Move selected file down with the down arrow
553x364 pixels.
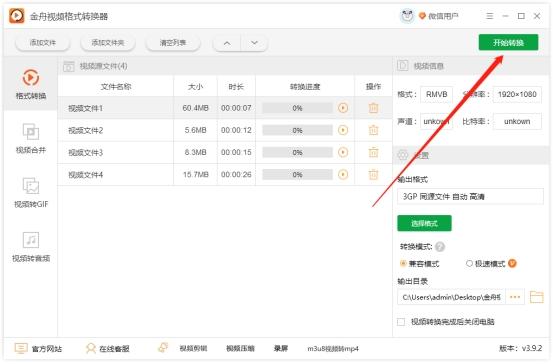pyautogui.click(x=254, y=43)
